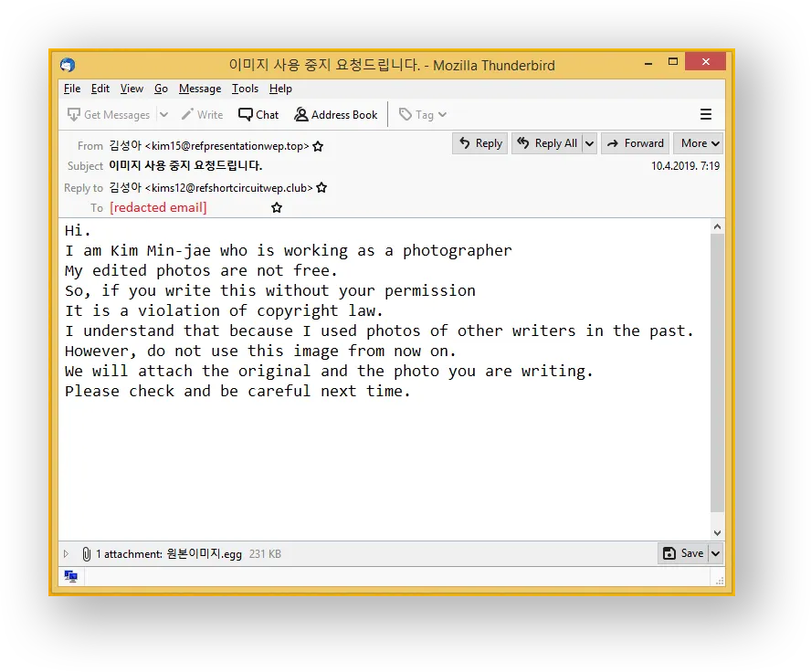The height and width of the screenshot is (672, 811).
Task: Open the application hamburger menu
Action: click(706, 114)
